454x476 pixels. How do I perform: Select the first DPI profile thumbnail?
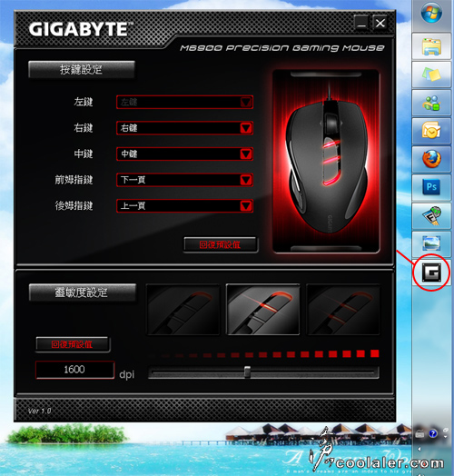pyautogui.click(x=183, y=310)
